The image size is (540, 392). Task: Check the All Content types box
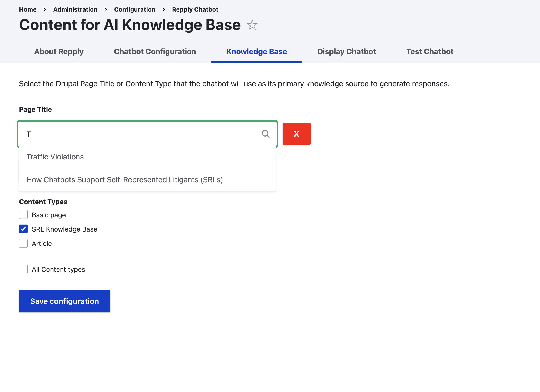click(x=23, y=269)
